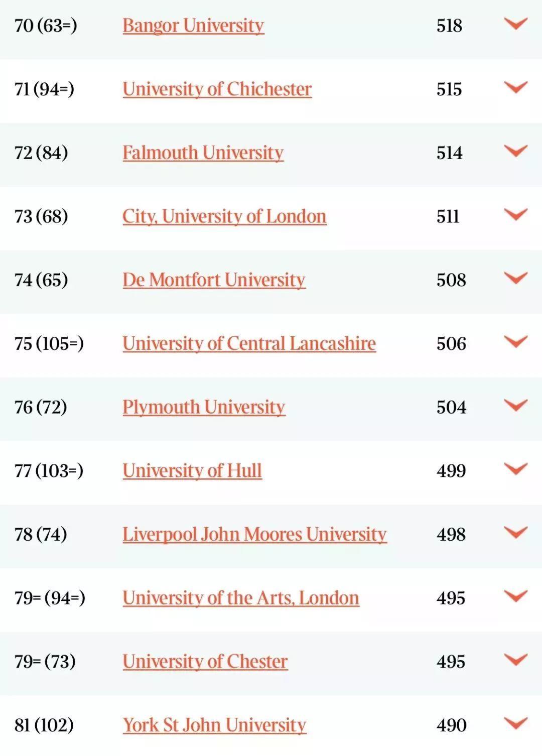Open Liverpool John Moores University link
Image resolution: width=542 pixels, height=756 pixels.
point(254,534)
